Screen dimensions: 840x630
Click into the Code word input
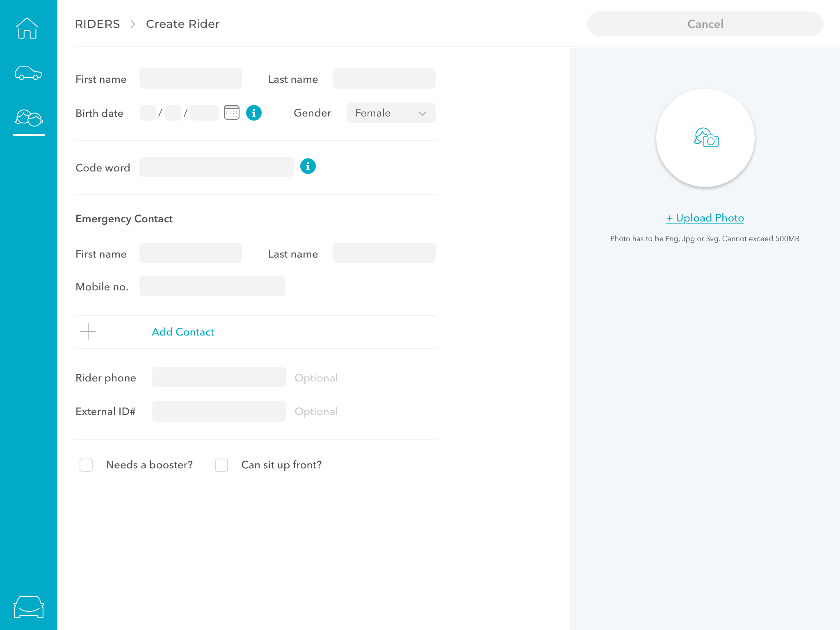[216, 167]
